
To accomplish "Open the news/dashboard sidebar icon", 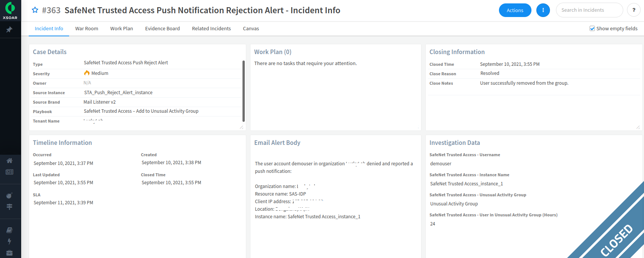I will click(9, 172).
